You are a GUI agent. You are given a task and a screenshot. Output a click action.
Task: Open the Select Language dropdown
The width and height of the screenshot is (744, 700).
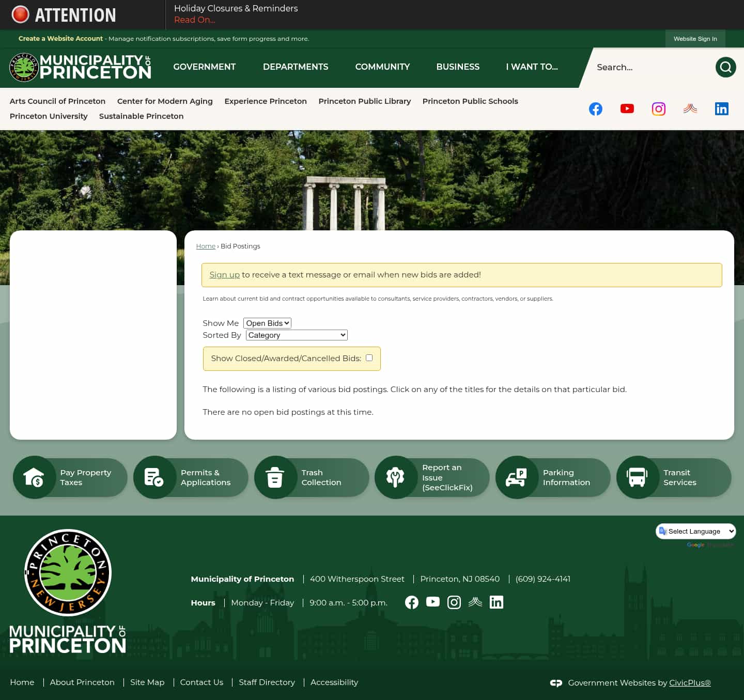pos(695,531)
